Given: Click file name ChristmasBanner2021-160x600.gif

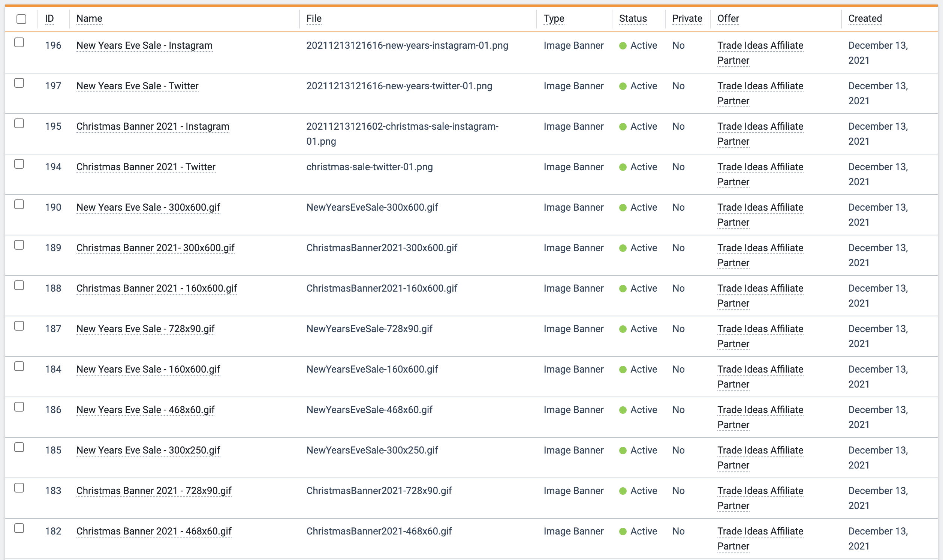Looking at the screenshot, I should coord(382,288).
